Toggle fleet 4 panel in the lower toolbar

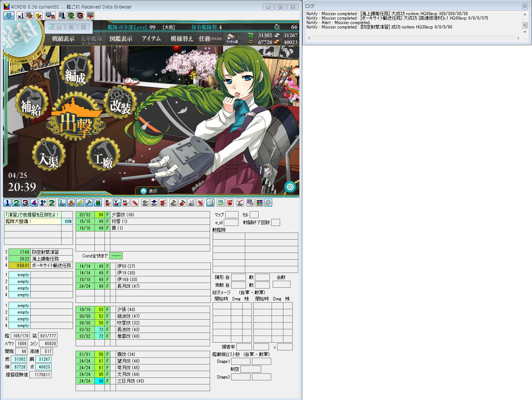(34, 203)
